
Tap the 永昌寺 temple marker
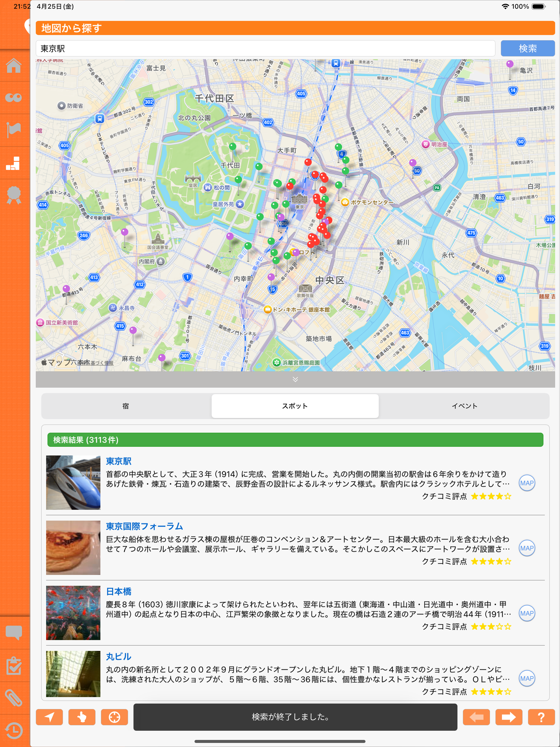pos(112,308)
